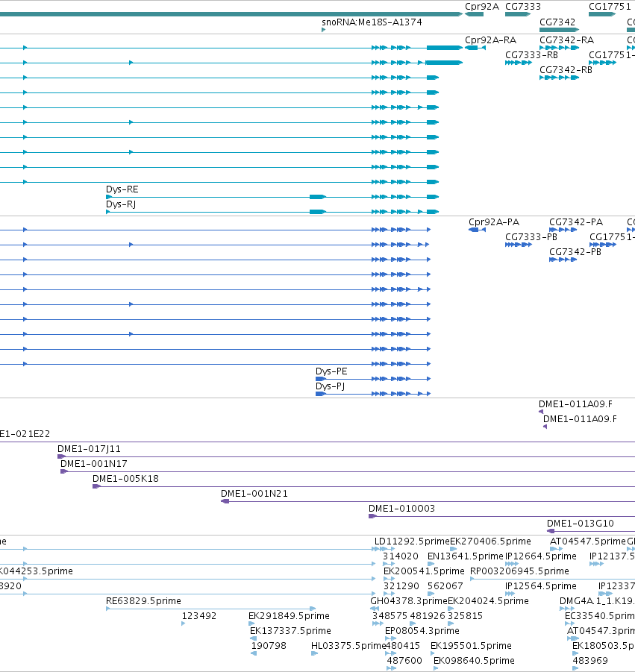Viewport: 635px width, 672px height.
Task: Select protein Cpr92A-PA label
Action: tap(493, 222)
